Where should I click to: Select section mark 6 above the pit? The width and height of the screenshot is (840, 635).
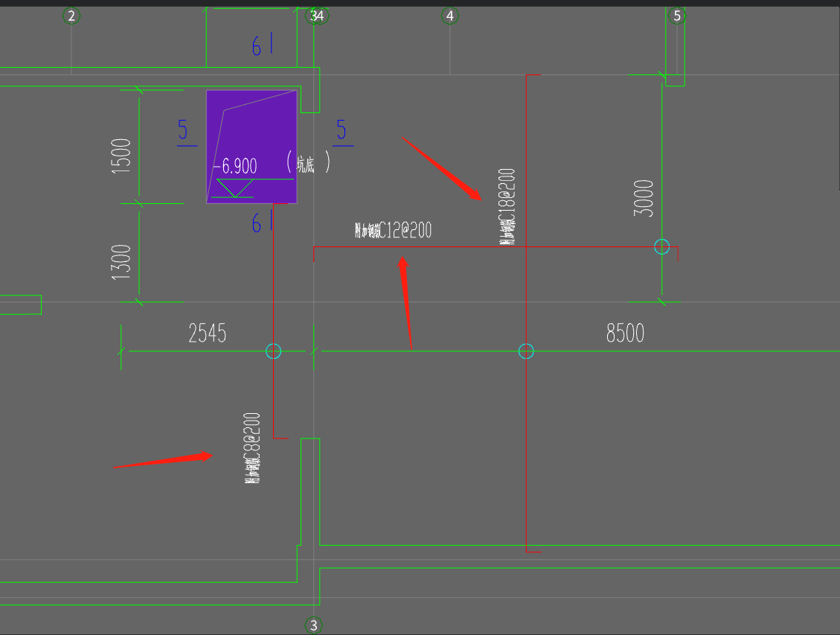click(257, 47)
